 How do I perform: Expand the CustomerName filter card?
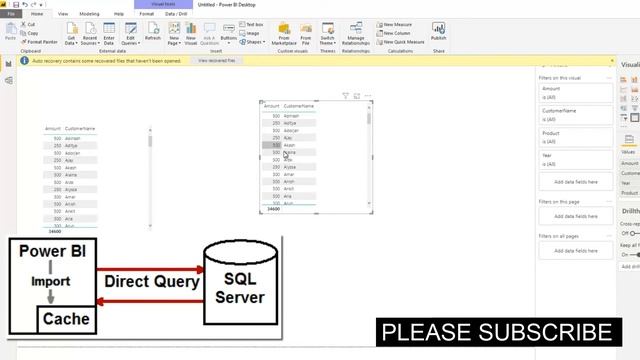pyautogui.click(x=576, y=115)
